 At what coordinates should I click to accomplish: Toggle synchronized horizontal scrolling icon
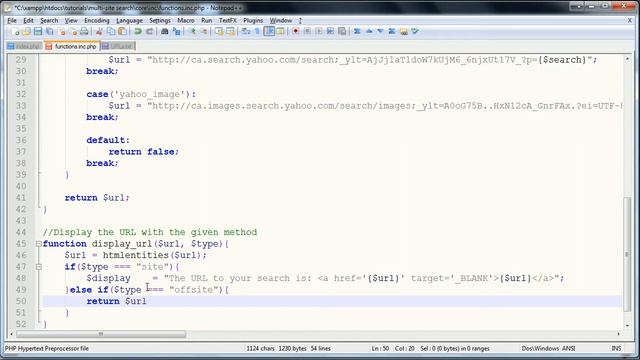pos(231,31)
